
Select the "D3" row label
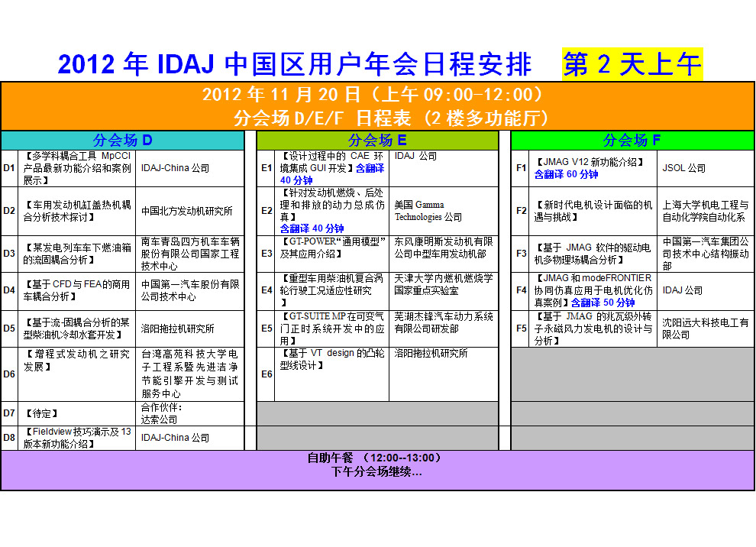(x=9, y=253)
